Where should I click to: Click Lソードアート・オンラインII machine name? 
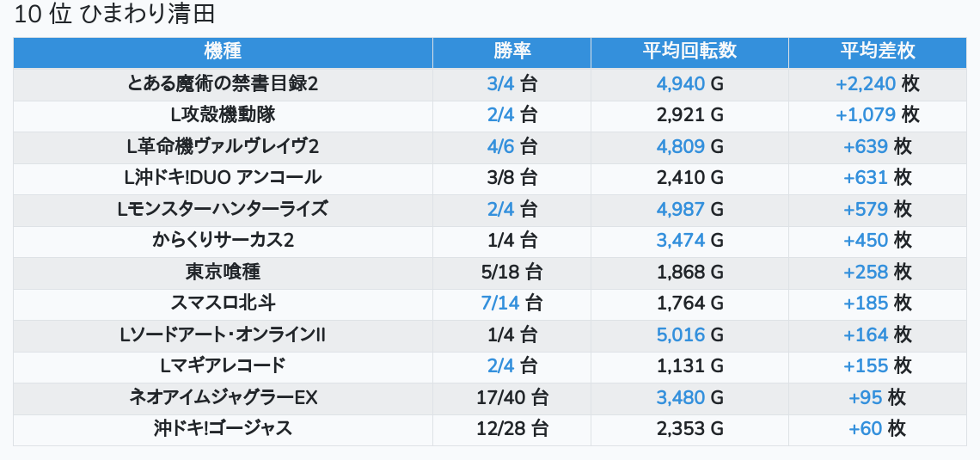(223, 334)
